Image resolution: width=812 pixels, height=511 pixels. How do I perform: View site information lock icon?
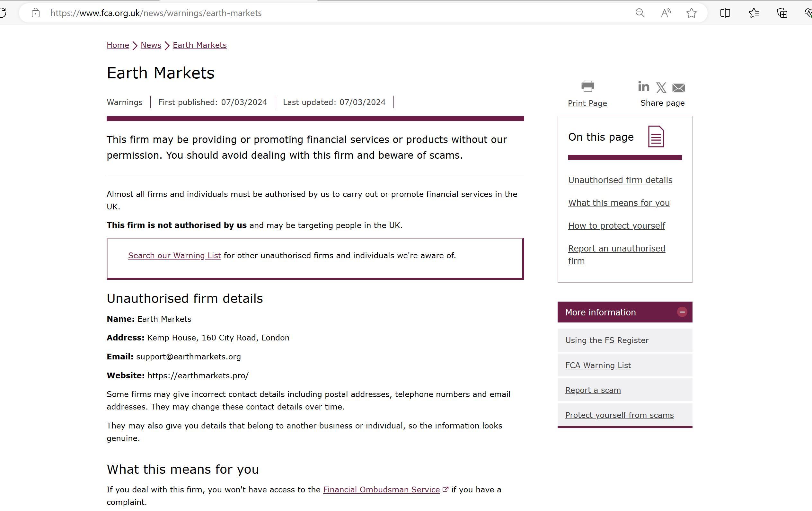[36, 13]
